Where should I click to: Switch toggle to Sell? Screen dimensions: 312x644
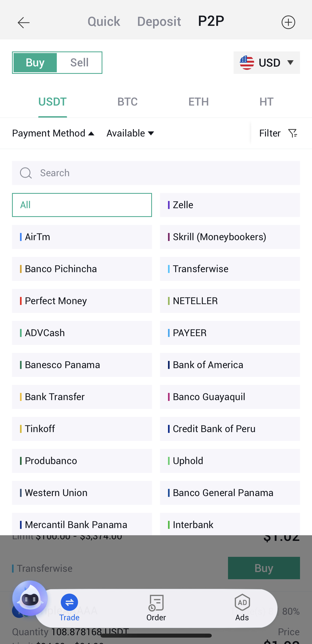[x=79, y=63]
